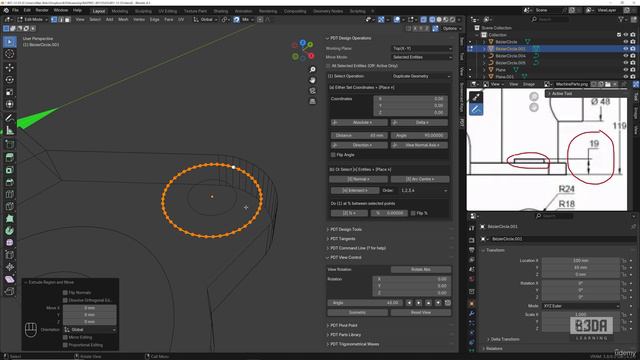
Task: Activate the Smooth tool
Action: [x=9, y=243]
